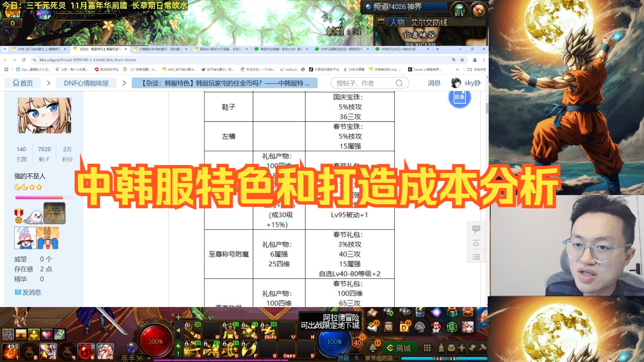Click the comment bubble icon on the sidebar
Image resolution: width=644 pixels, height=362 pixels.
[x=476, y=229]
